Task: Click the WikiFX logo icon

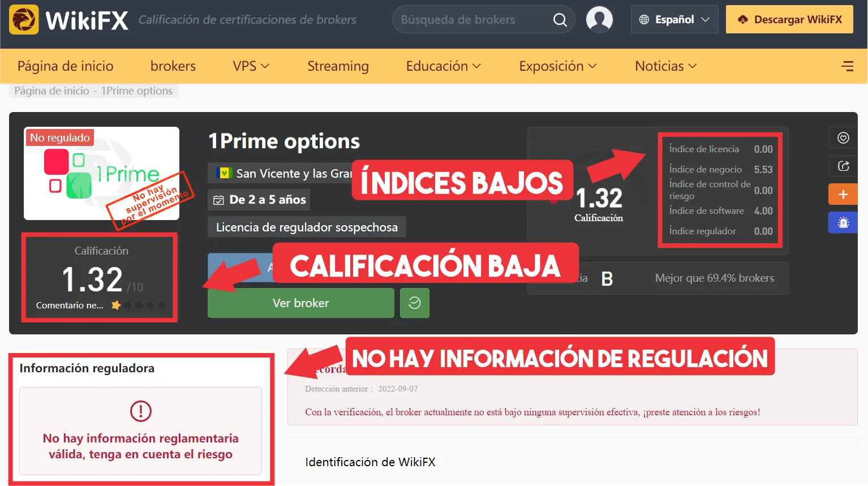Action: click(x=24, y=20)
